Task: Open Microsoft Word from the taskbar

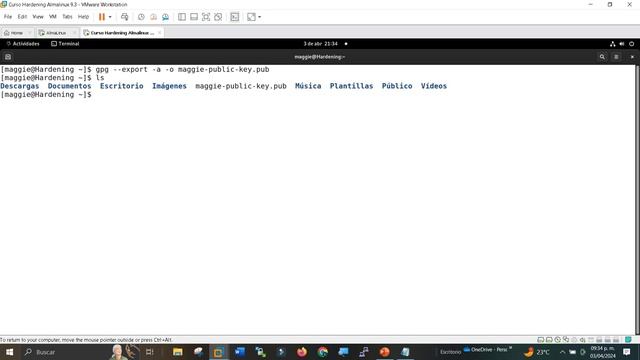Action: [240, 352]
